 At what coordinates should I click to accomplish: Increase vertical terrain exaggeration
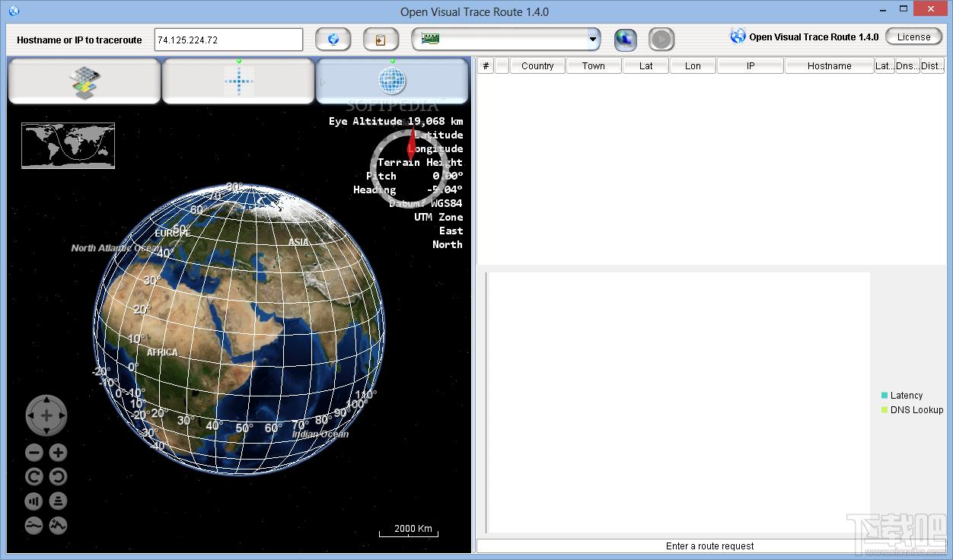(59, 525)
